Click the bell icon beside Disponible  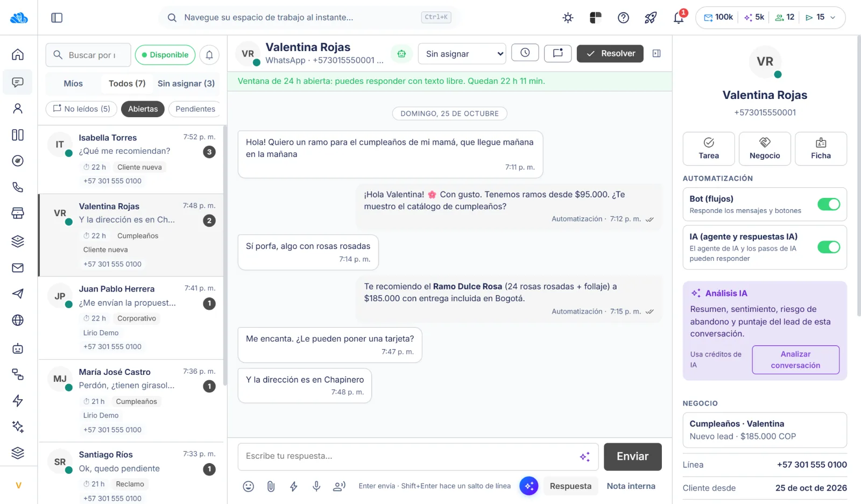(x=209, y=55)
